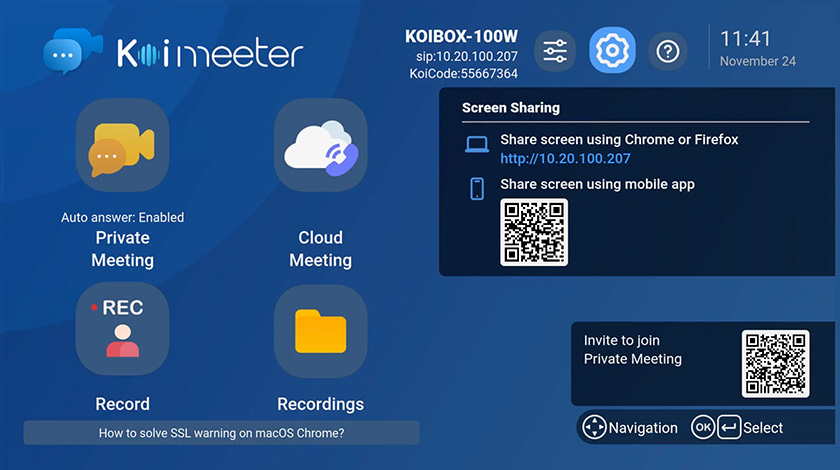Click the gear settings icon

612,50
